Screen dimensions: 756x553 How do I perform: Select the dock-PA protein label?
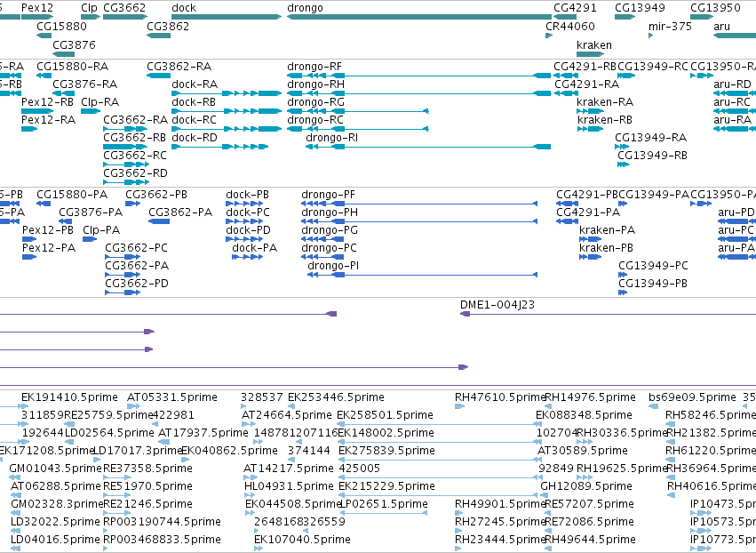click(255, 247)
